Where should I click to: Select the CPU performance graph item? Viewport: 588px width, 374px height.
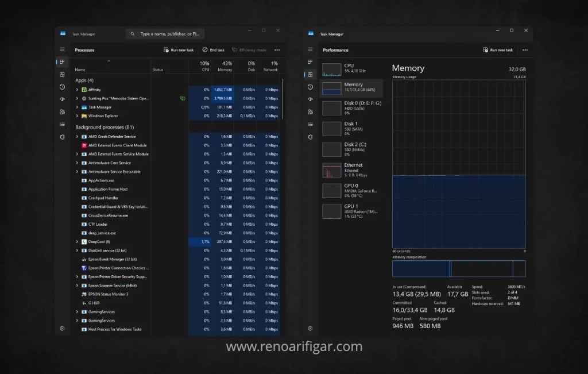351,70
